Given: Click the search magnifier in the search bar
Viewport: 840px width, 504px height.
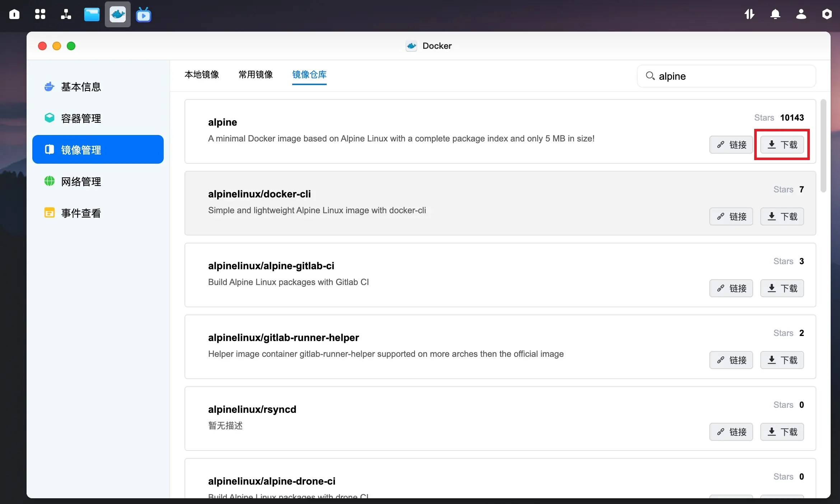Looking at the screenshot, I should pyautogui.click(x=650, y=76).
